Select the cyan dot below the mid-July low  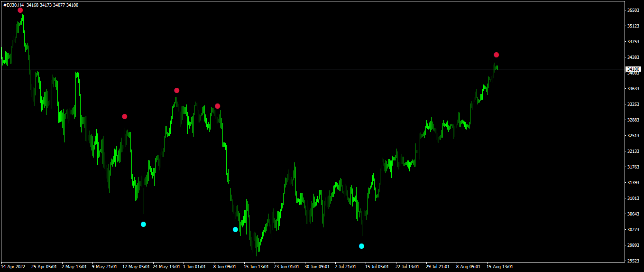(361, 246)
